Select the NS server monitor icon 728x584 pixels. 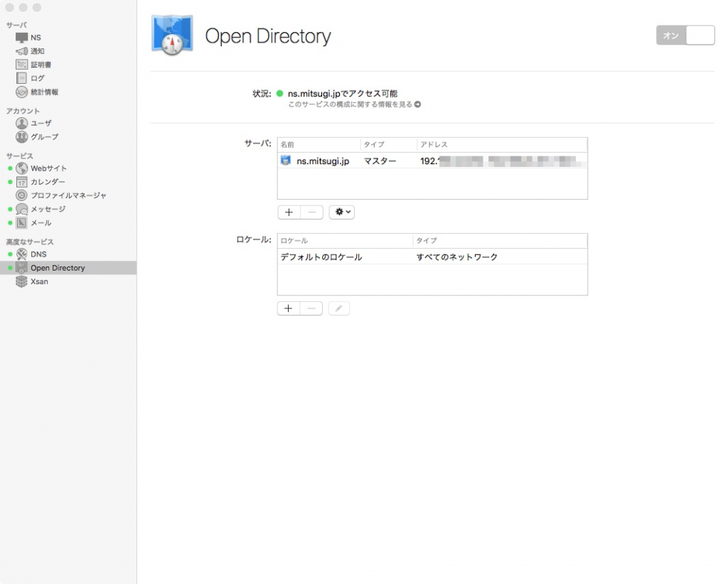click(x=21, y=38)
